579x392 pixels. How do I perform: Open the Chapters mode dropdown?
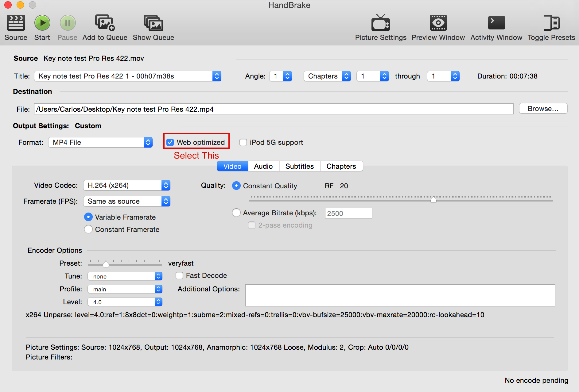pyautogui.click(x=327, y=76)
